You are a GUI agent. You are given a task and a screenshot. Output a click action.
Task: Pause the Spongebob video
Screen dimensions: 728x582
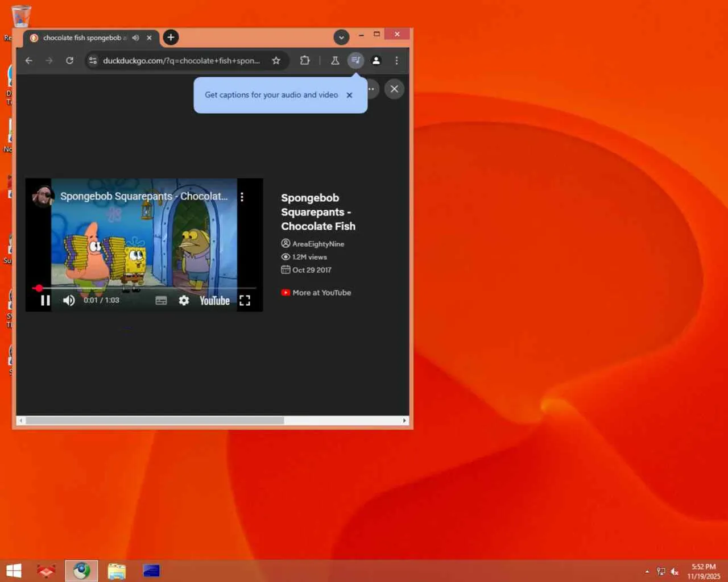click(45, 300)
